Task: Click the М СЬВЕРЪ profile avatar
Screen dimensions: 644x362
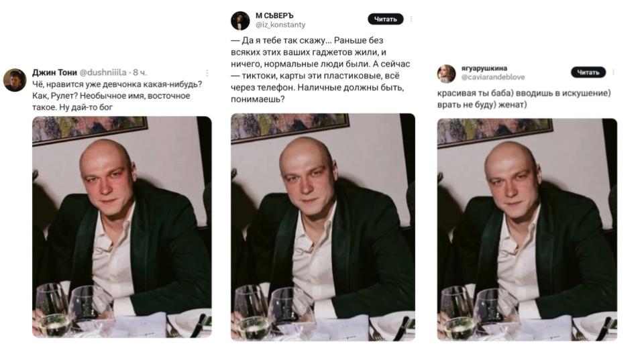Action: tap(240, 21)
